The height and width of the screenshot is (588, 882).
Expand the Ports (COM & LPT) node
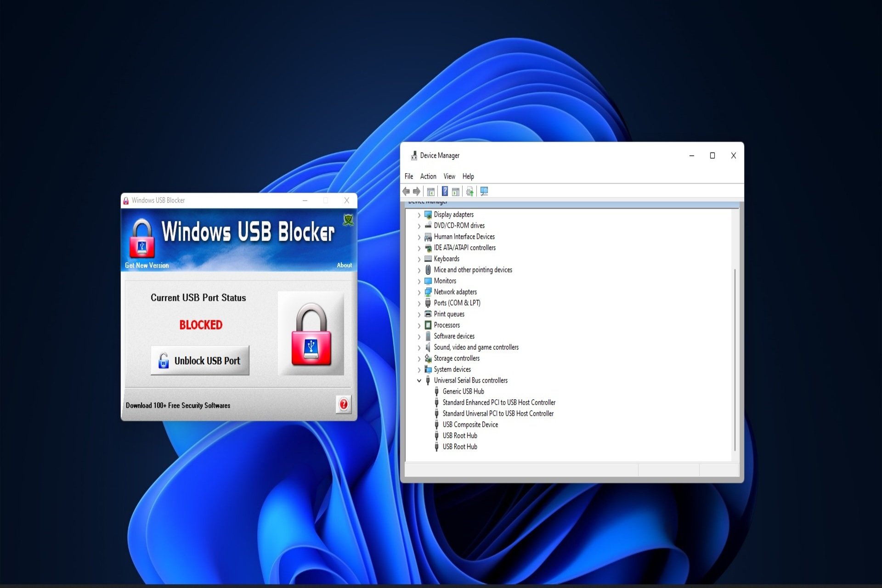coord(419,303)
